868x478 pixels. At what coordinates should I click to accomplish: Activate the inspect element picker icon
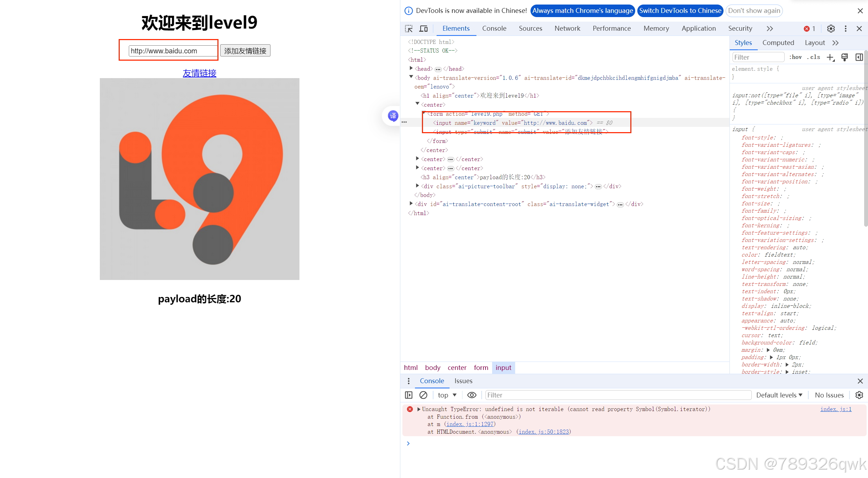click(x=409, y=29)
